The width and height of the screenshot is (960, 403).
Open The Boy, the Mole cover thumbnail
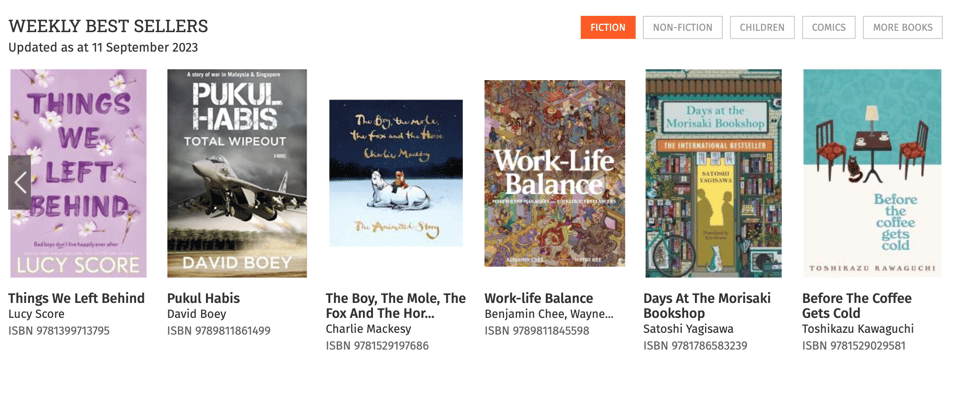pyautogui.click(x=396, y=173)
